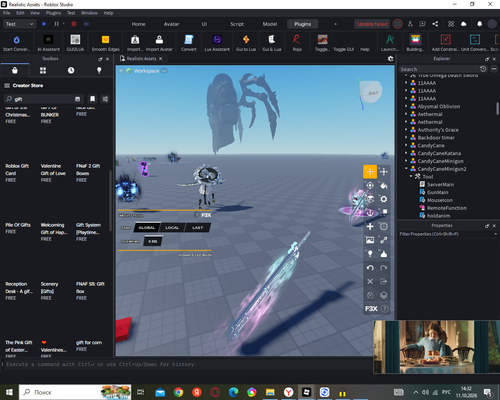Open the Plugins menu in menu bar
Viewport: 500px width, 400px height.
click(x=53, y=13)
